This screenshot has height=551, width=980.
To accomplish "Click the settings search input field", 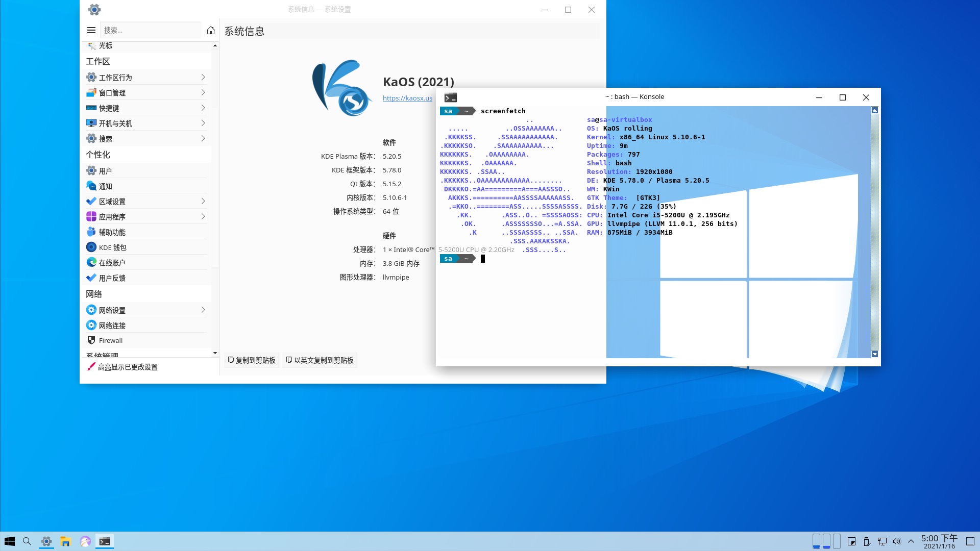I will (151, 30).
